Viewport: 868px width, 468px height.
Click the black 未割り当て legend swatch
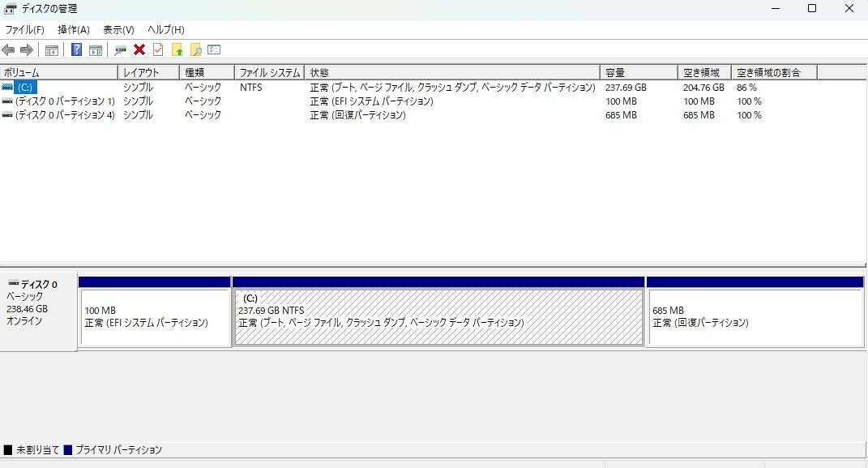click(8, 449)
